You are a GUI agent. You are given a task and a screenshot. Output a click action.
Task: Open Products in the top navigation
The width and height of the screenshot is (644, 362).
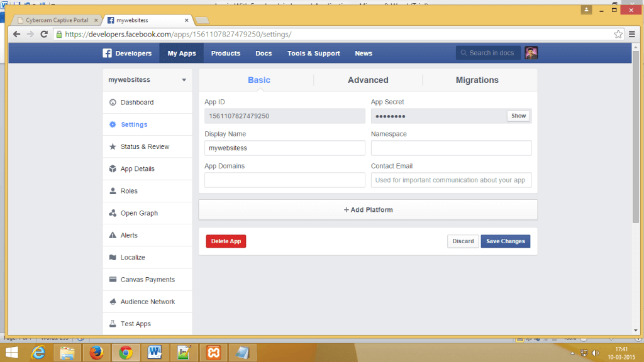click(225, 53)
